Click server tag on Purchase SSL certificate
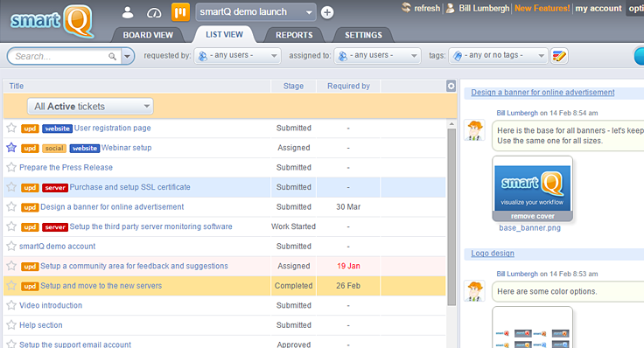 click(55, 187)
